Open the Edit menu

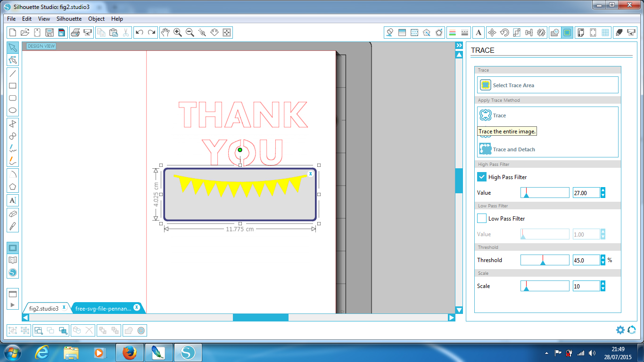pos(27,19)
